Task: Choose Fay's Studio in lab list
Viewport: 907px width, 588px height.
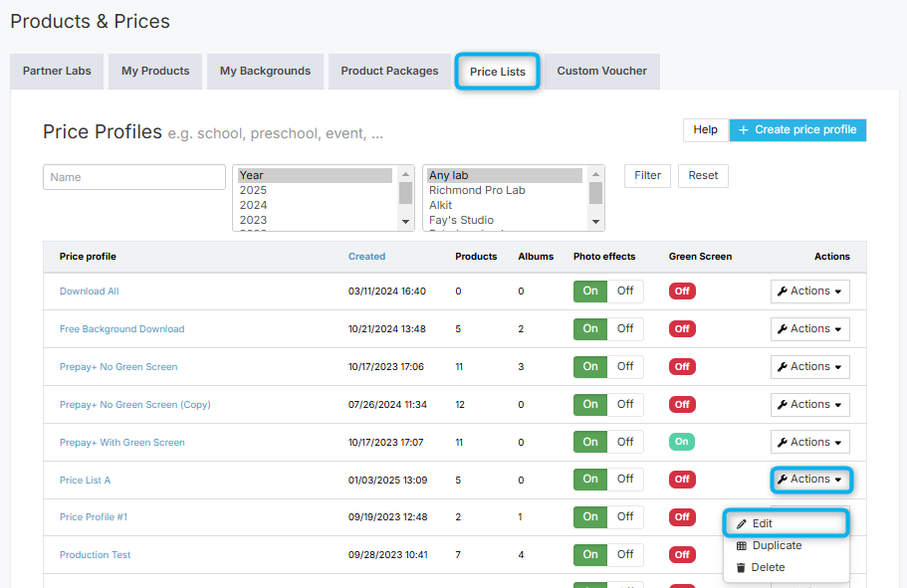Action: (505, 220)
